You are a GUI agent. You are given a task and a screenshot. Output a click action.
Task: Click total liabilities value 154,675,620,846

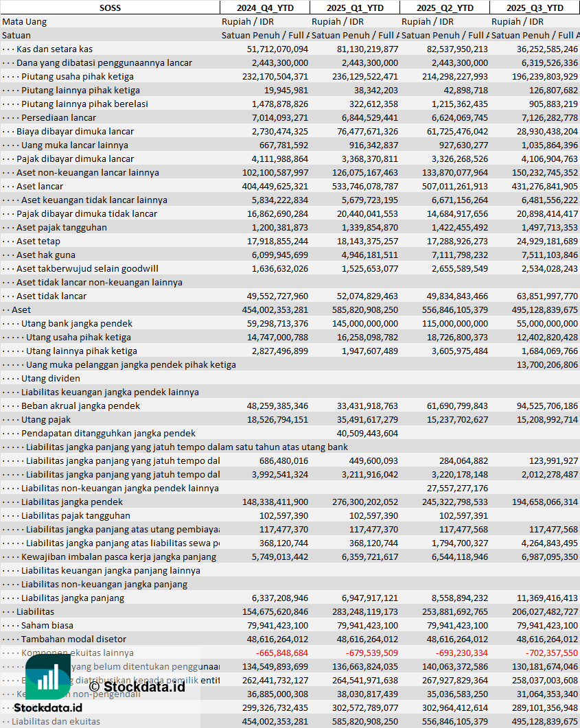(x=275, y=612)
